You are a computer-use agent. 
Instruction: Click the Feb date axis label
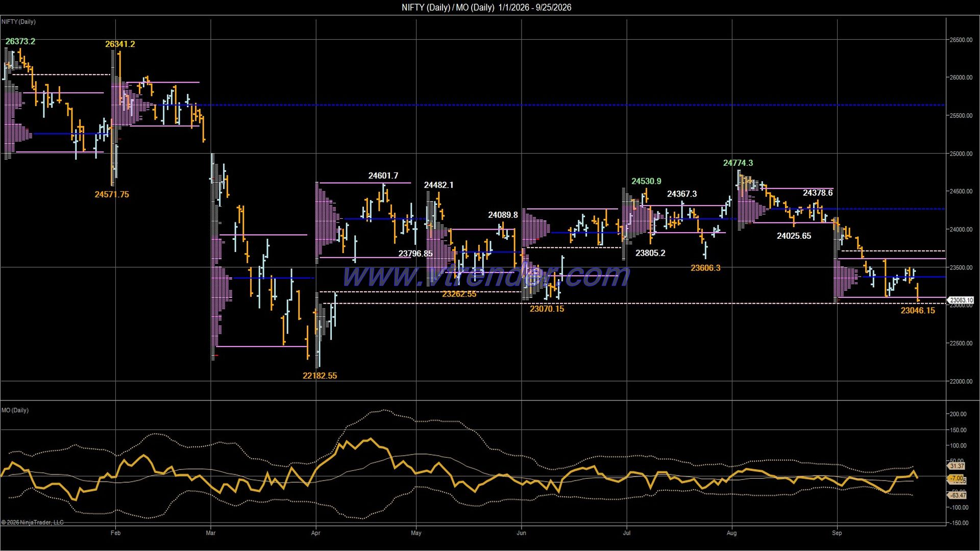tap(115, 533)
